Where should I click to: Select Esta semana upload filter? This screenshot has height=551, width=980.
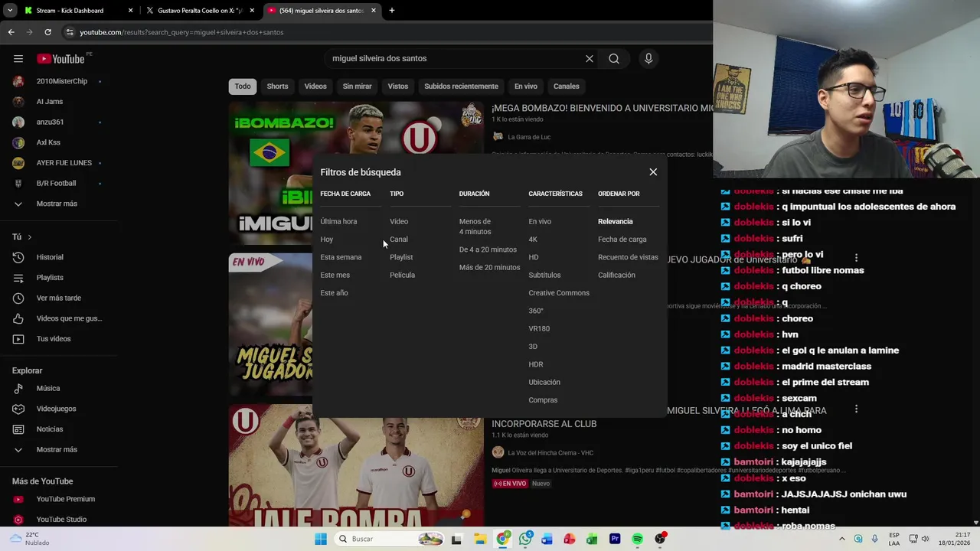[341, 257]
